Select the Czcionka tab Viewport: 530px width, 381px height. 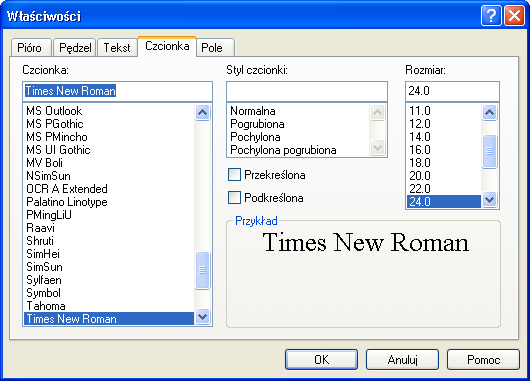click(167, 46)
